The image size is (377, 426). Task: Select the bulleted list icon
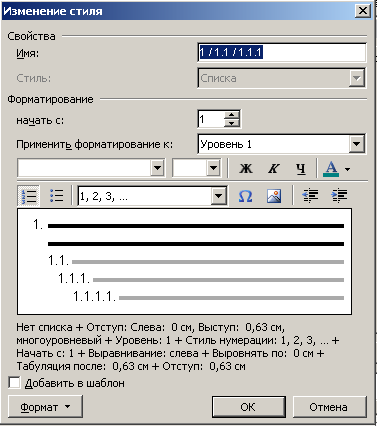(56, 196)
